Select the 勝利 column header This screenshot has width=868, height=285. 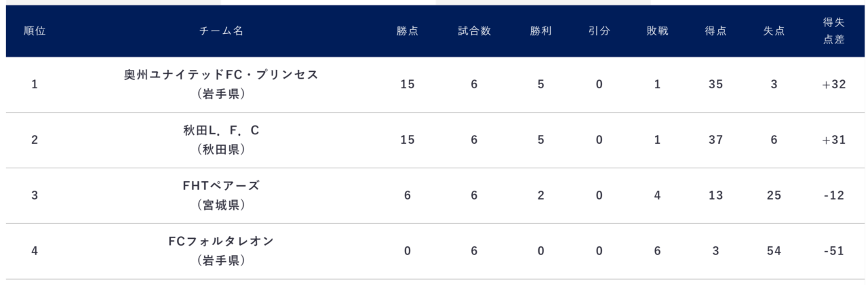540,31
